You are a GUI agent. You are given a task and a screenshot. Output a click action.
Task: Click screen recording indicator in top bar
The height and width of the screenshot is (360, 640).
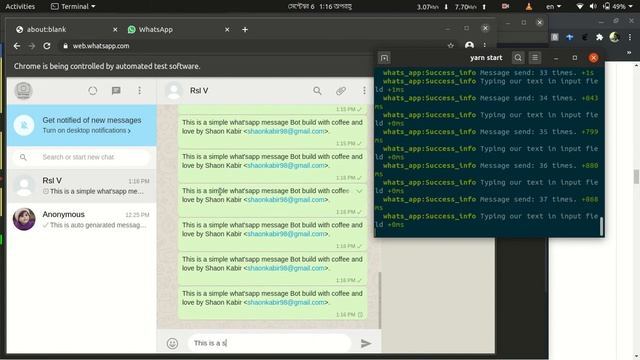505,7
